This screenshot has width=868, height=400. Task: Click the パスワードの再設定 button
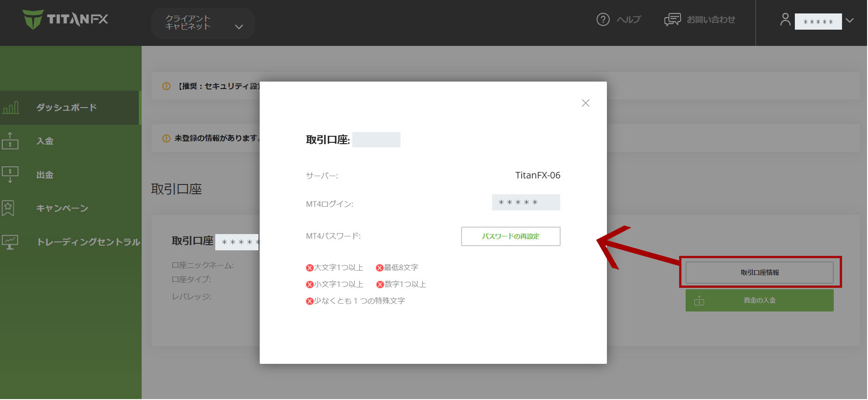click(x=510, y=236)
